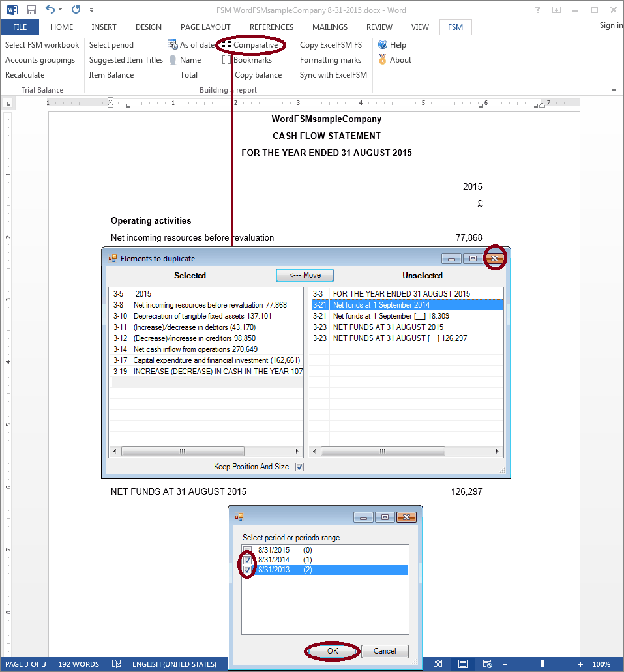Switch to the REVIEW tab

(379, 27)
